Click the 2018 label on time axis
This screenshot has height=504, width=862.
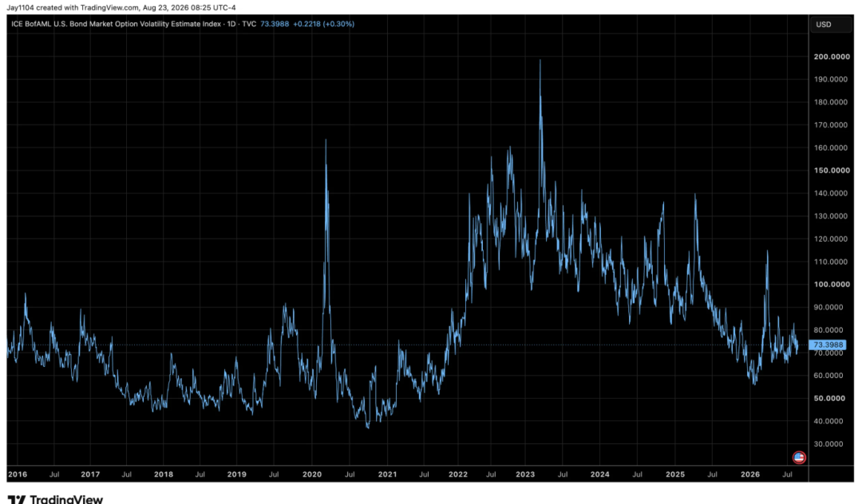[x=164, y=474]
